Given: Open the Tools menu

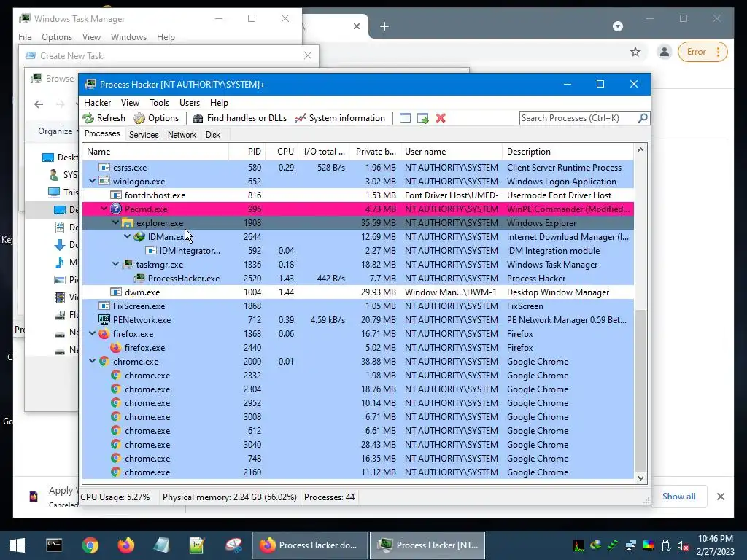Looking at the screenshot, I should pos(159,102).
